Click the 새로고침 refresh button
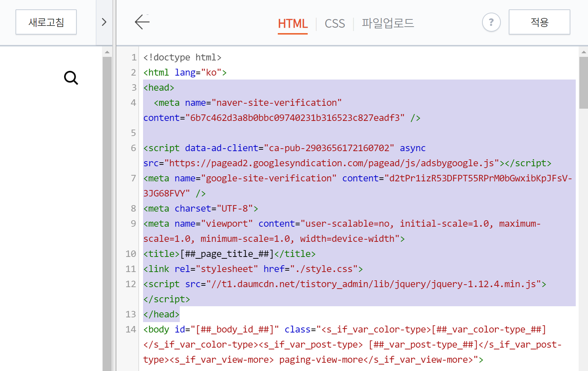This screenshot has width=588, height=371. (x=46, y=22)
